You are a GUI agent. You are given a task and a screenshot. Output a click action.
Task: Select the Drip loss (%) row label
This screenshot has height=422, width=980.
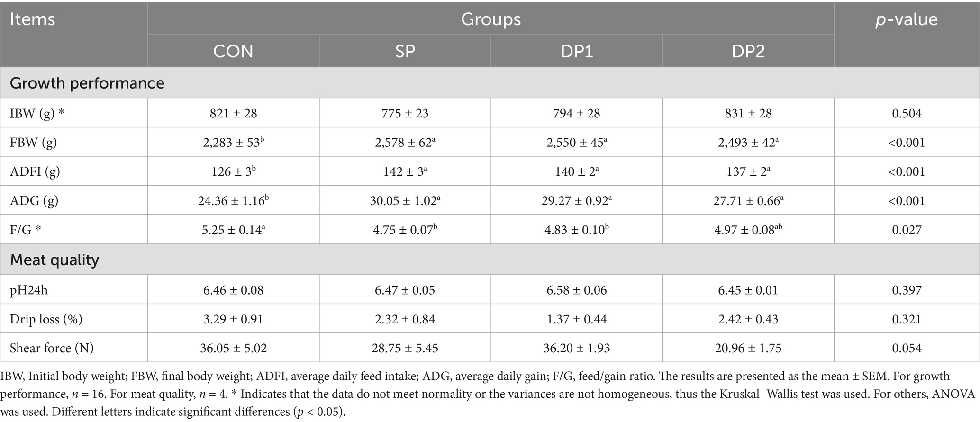tap(46, 319)
